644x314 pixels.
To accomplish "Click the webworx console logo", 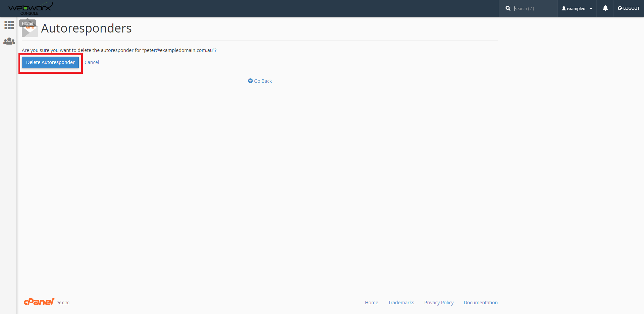I will click(x=30, y=8).
